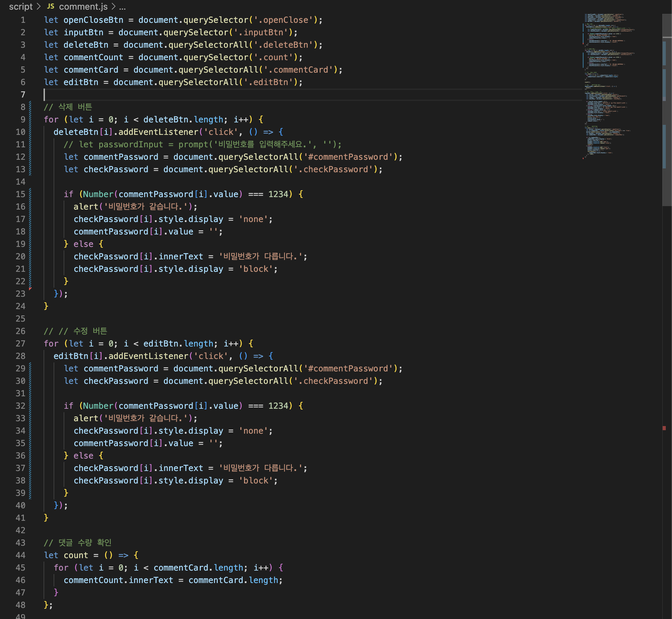Open the script folder breadcrumb
The image size is (672, 619).
(x=20, y=7)
